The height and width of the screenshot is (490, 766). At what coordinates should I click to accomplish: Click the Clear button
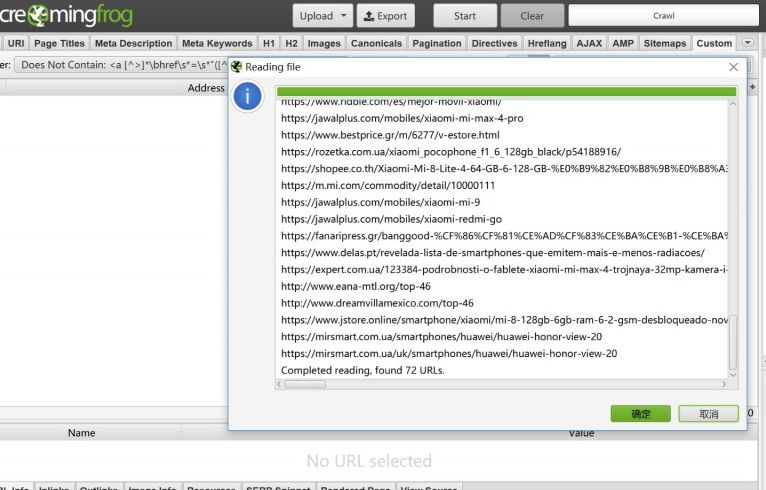[x=532, y=16]
